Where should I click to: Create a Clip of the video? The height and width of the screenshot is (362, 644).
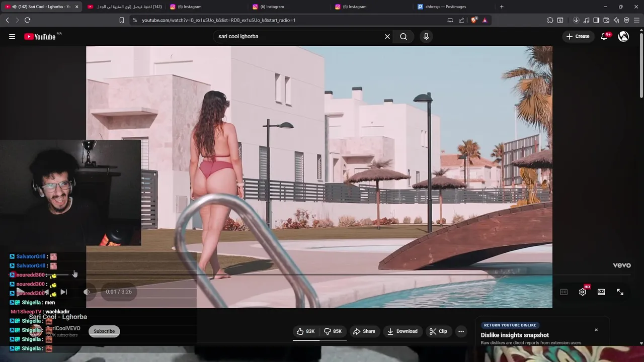point(438,331)
